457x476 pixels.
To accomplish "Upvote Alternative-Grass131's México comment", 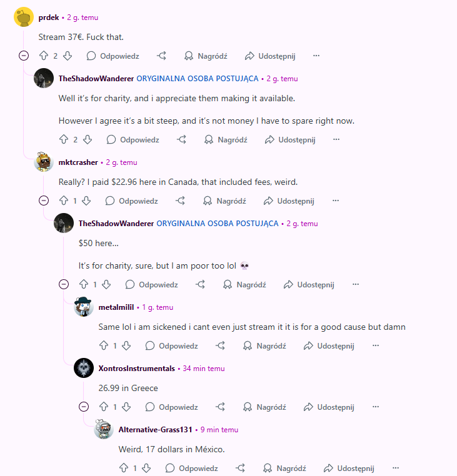I will coord(124,468).
